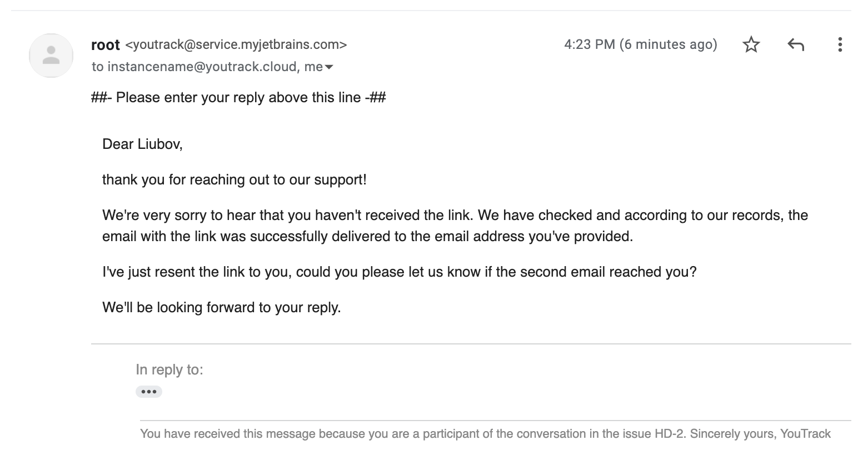This screenshot has height=470, width=868.
Task: Click the 4:23 PM timestamp
Action: (640, 44)
